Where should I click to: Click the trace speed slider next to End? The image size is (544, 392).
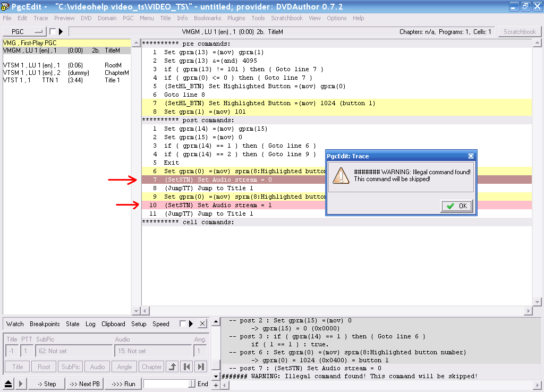coord(169,384)
